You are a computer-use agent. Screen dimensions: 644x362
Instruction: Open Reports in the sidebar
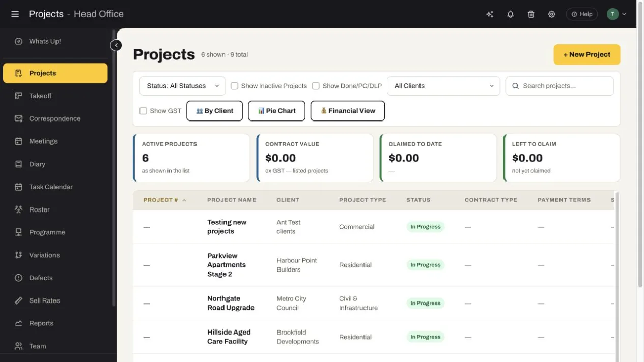coord(55,323)
